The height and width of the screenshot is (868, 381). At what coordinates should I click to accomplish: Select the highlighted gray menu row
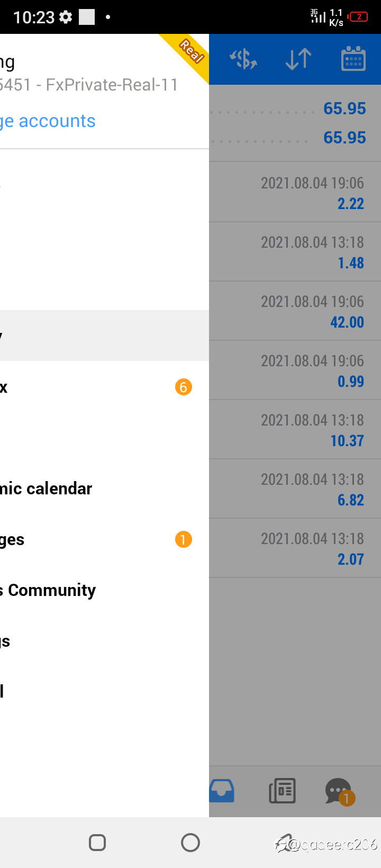[104, 336]
